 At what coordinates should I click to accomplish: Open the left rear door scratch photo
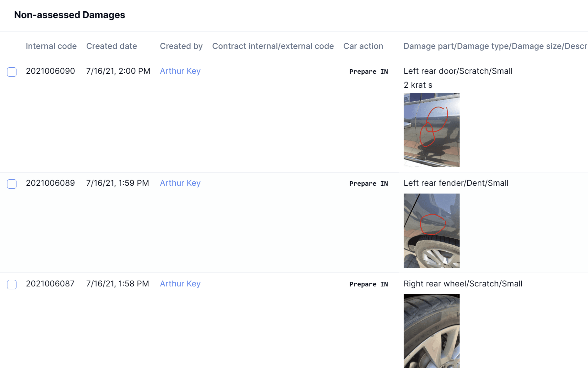pyautogui.click(x=431, y=130)
